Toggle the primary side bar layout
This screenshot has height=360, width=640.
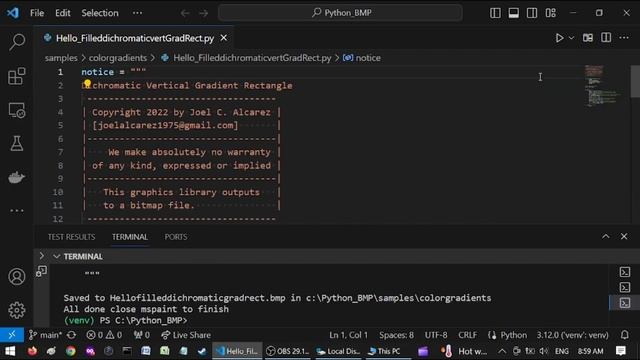tap(495, 13)
